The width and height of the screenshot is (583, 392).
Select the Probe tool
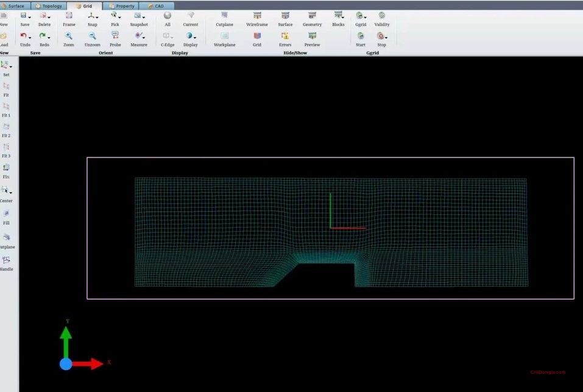[x=115, y=36]
